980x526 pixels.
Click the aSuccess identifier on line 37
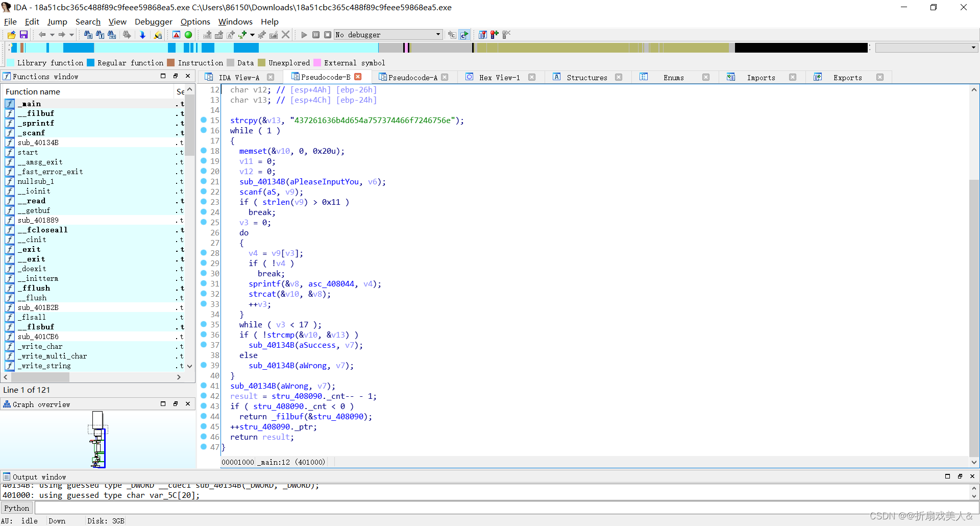click(317, 345)
